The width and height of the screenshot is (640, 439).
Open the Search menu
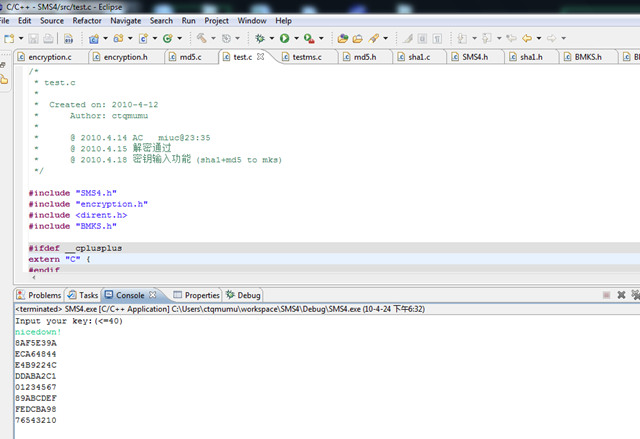pyautogui.click(x=161, y=21)
